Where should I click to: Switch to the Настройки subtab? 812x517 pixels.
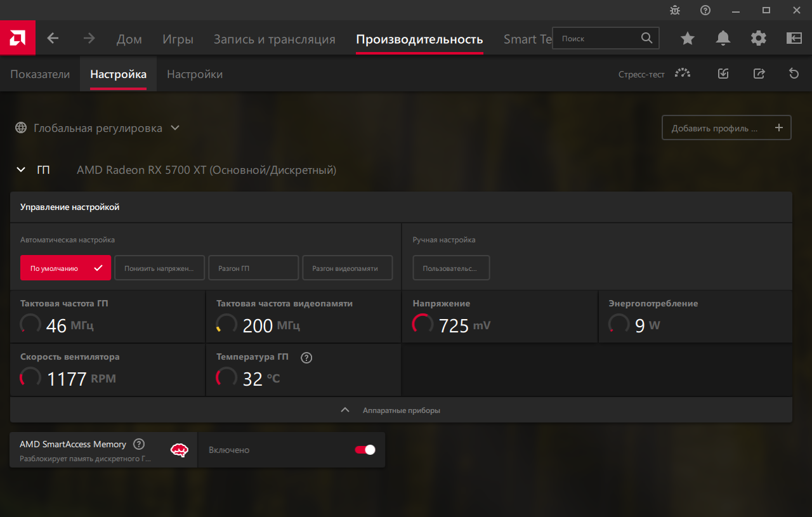[195, 74]
